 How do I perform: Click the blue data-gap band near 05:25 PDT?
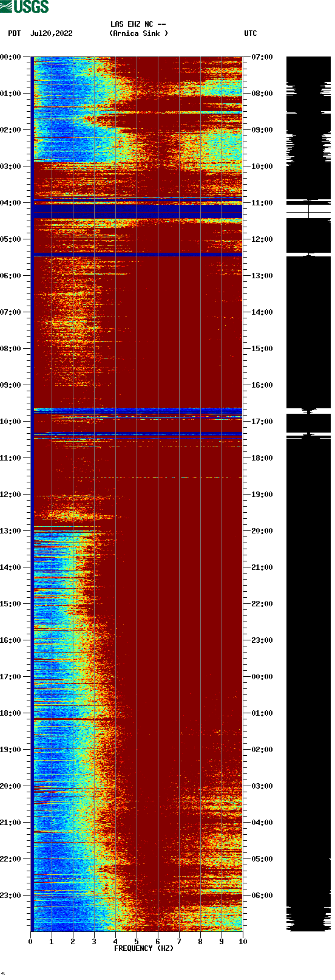(x=137, y=254)
